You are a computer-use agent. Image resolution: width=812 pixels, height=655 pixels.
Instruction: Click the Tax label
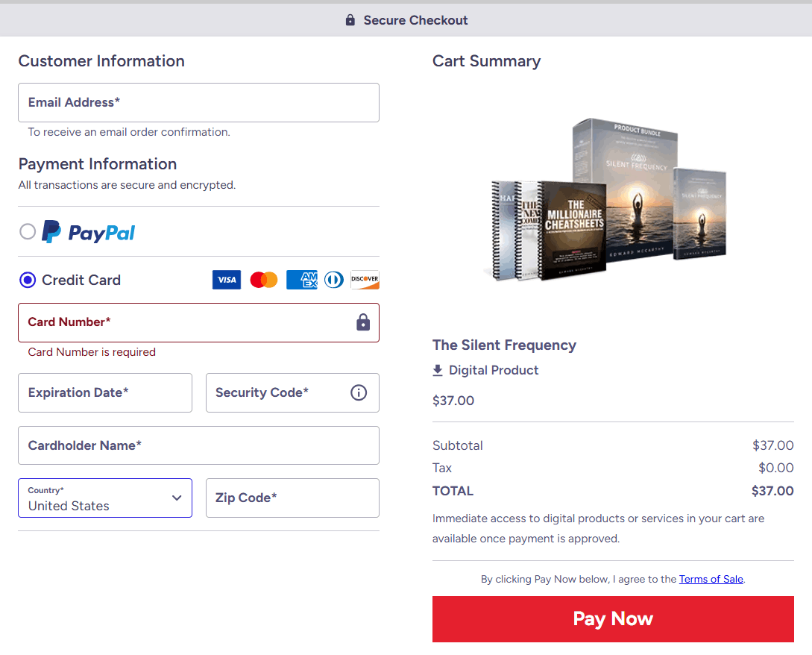click(x=441, y=468)
